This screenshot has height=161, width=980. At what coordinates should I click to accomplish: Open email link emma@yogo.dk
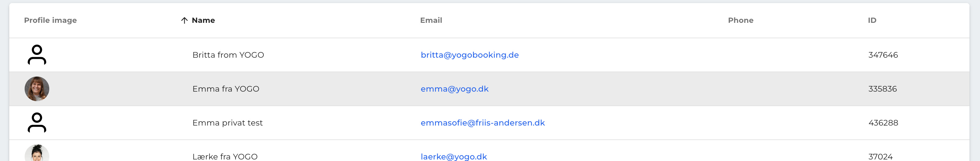[454, 89]
